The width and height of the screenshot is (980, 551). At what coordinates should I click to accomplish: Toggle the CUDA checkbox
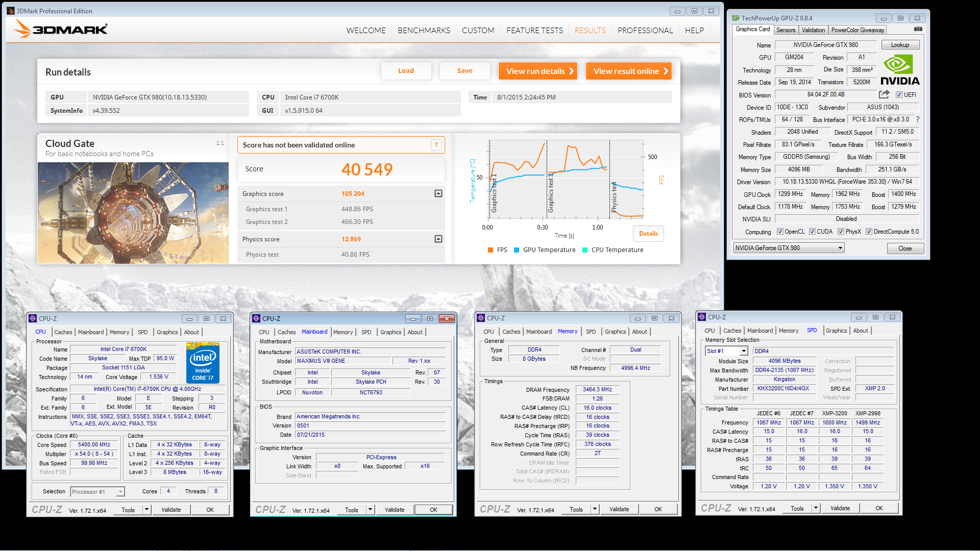(812, 232)
